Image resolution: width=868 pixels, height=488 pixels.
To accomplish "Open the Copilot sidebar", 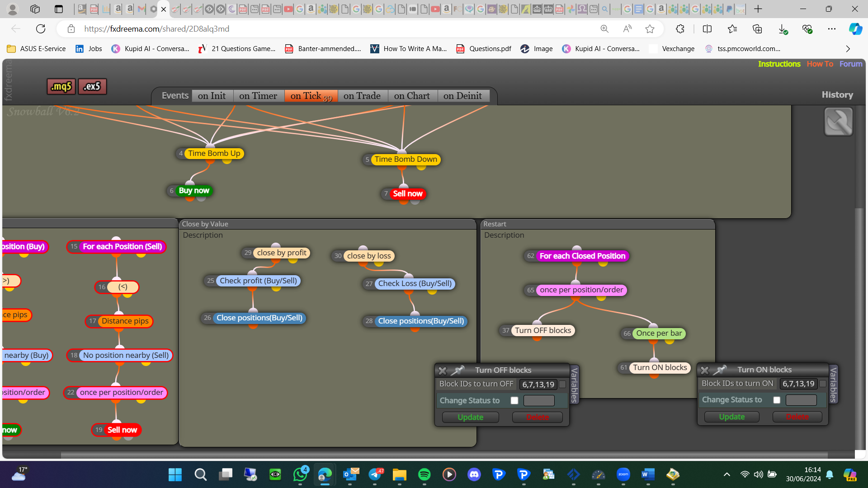I will pyautogui.click(x=855, y=29).
